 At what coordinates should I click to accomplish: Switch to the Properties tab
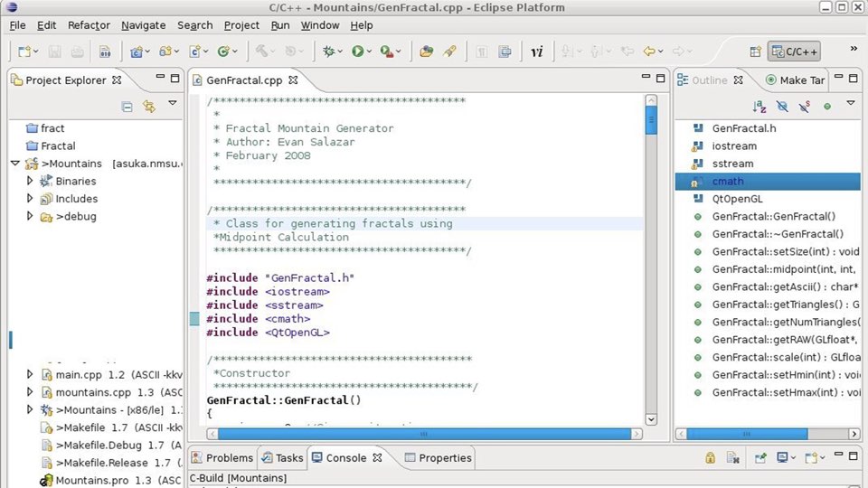click(x=438, y=457)
